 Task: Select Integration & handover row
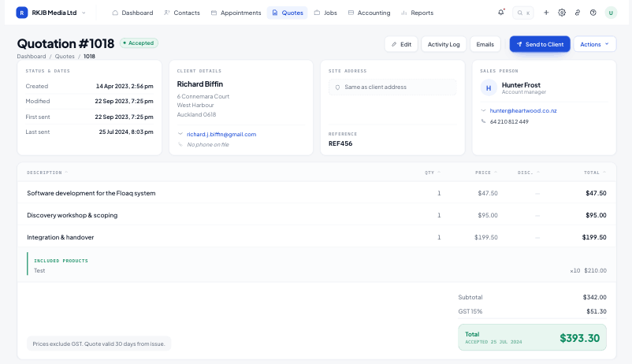[317, 237]
